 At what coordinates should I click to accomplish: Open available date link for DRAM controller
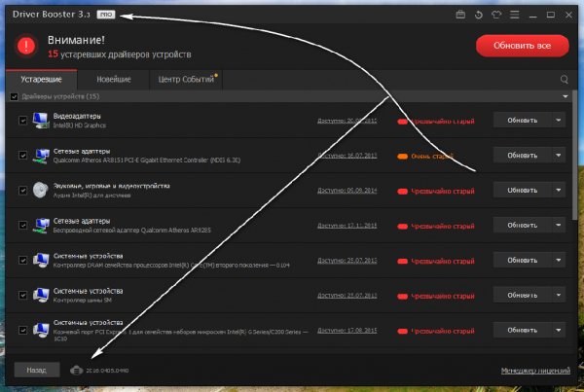347,261
